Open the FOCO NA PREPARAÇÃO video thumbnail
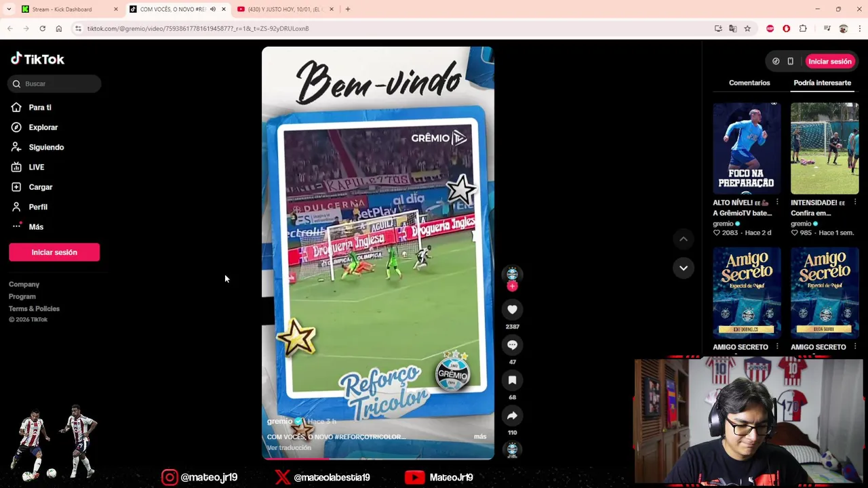The height and width of the screenshot is (488, 868). pos(747,148)
